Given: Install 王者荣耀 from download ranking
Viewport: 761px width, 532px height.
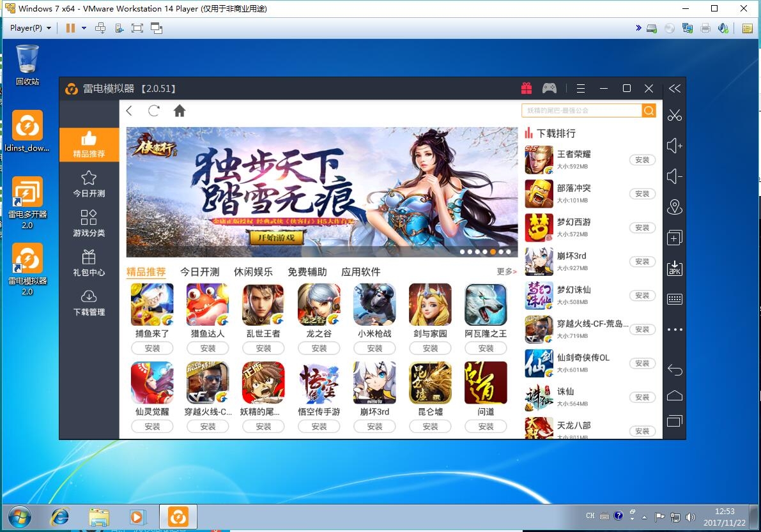Looking at the screenshot, I should coord(642,160).
